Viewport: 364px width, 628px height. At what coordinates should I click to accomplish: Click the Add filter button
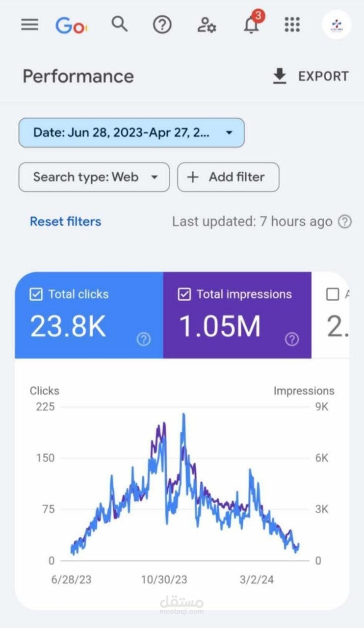[x=228, y=177]
